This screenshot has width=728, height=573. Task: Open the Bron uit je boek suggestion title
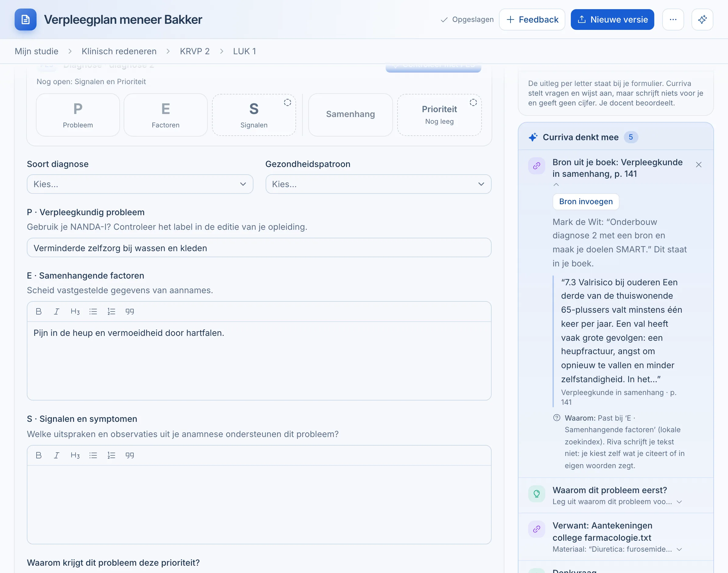click(x=617, y=168)
